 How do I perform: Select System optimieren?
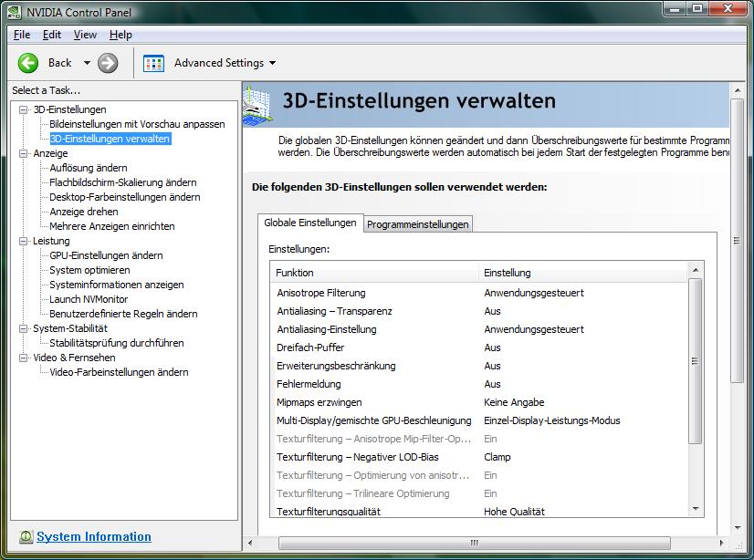tap(89, 270)
